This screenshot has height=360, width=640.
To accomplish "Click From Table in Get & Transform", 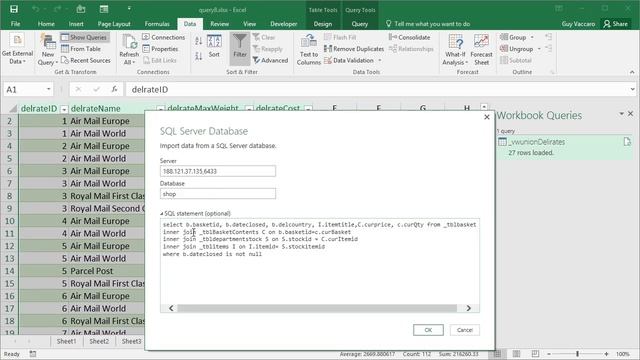I will (x=81, y=49).
